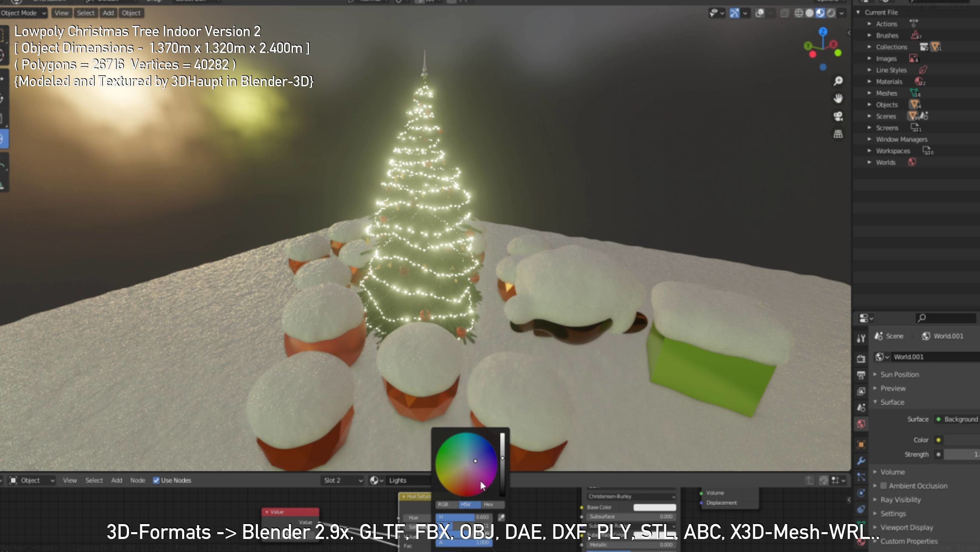The width and height of the screenshot is (980, 552).
Task: Click the blue Z axis on navigation gizmo
Action: [x=823, y=32]
